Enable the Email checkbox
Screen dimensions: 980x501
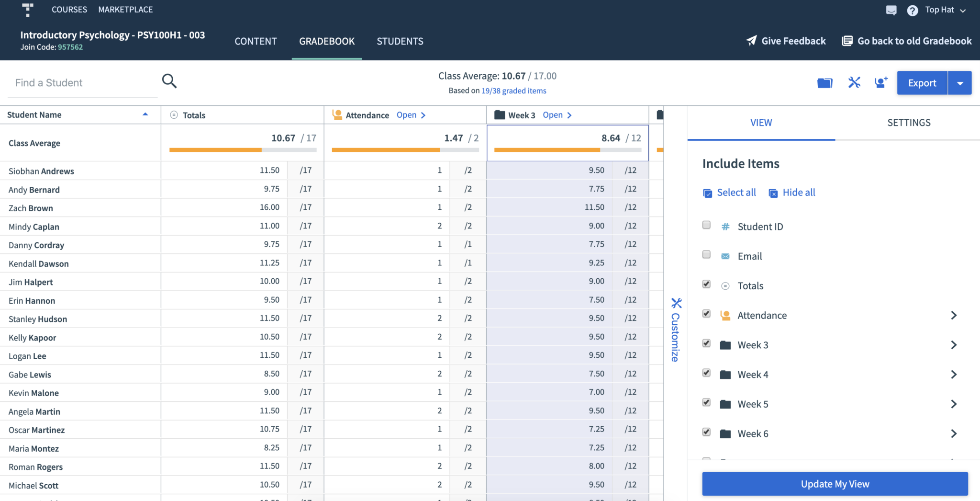[x=706, y=254]
